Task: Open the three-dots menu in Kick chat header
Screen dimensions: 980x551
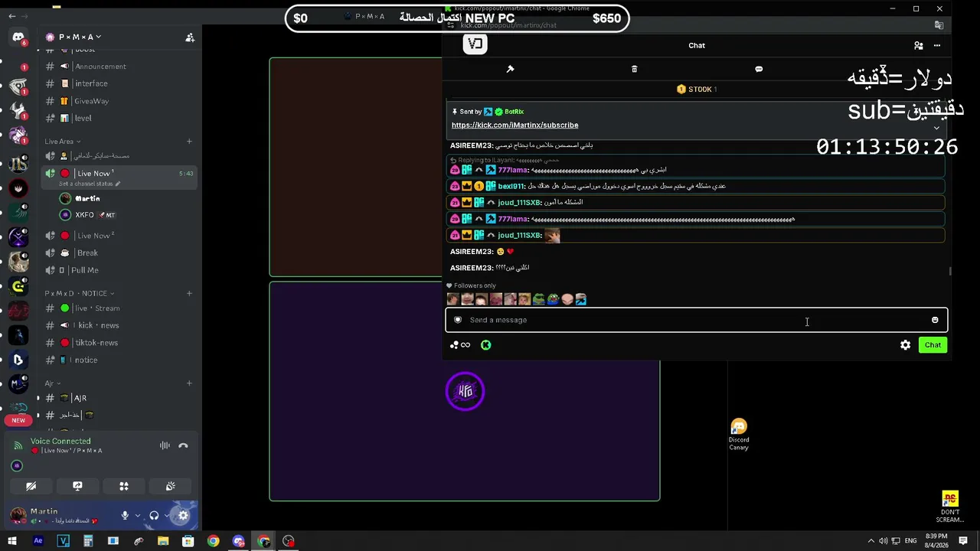Action: (937, 45)
